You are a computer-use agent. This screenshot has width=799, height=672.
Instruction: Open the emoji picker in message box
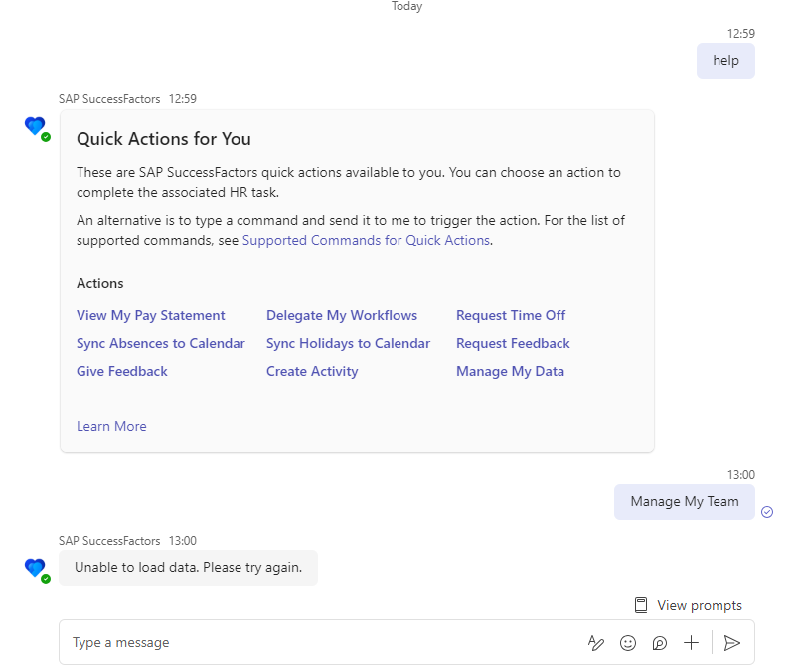tap(628, 643)
